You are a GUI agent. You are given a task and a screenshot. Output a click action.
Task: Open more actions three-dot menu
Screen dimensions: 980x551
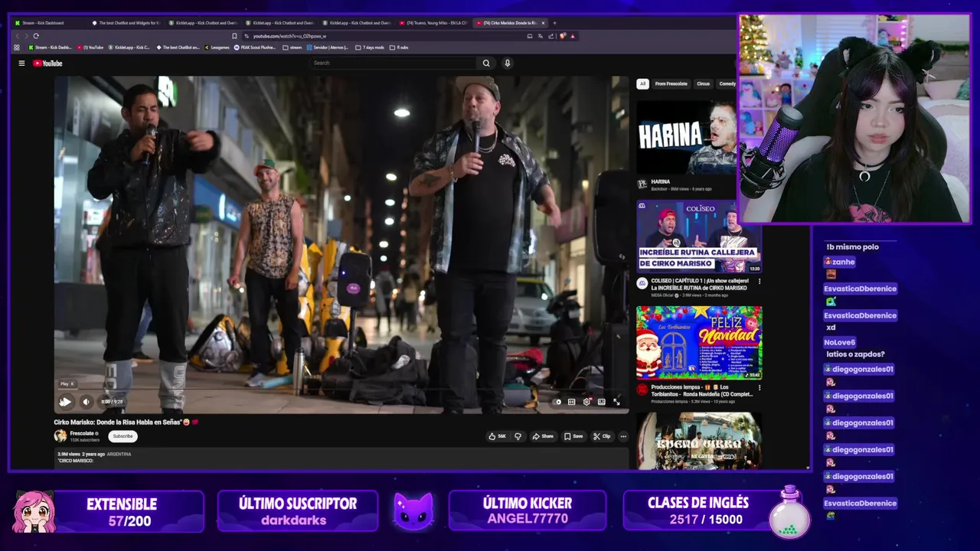[x=623, y=436]
